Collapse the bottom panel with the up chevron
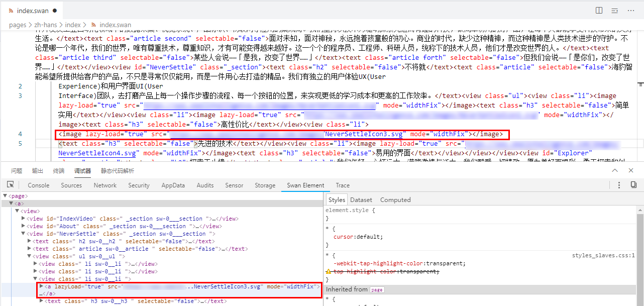644x306 pixels. pos(614,171)
